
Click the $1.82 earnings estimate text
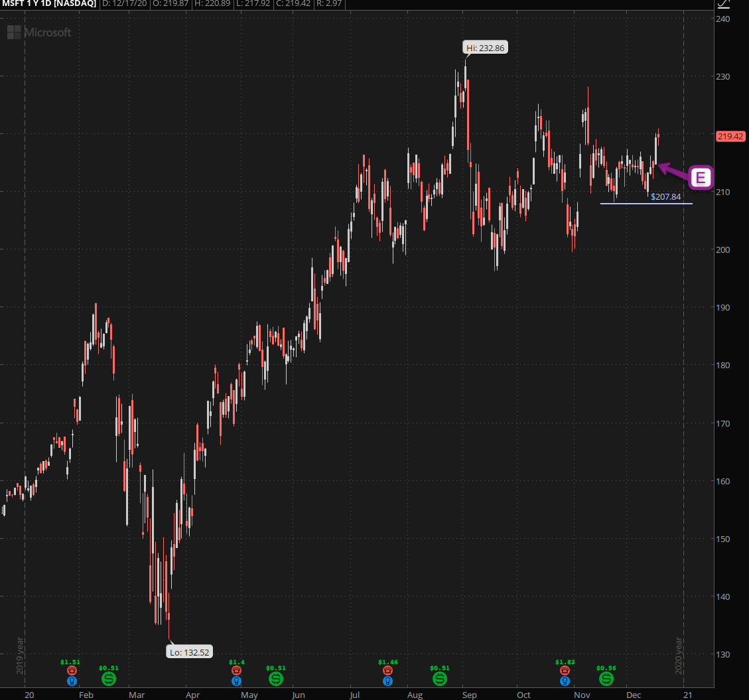click(565, 662)
